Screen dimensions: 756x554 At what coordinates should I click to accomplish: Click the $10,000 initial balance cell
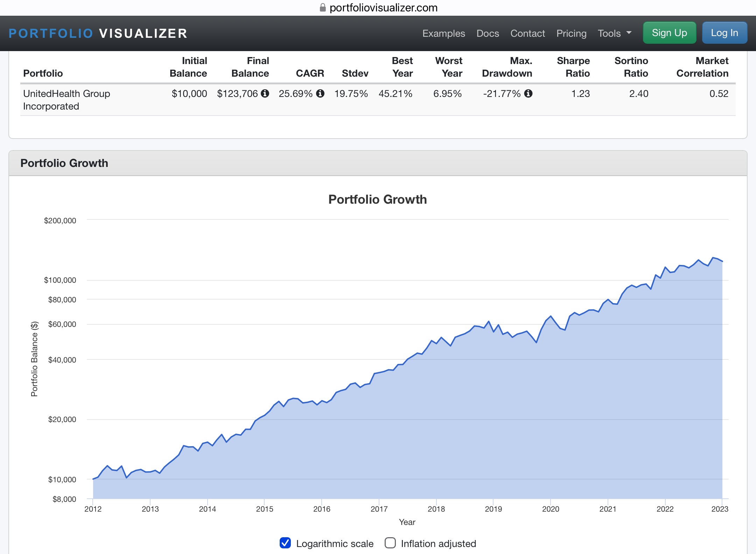189,93
